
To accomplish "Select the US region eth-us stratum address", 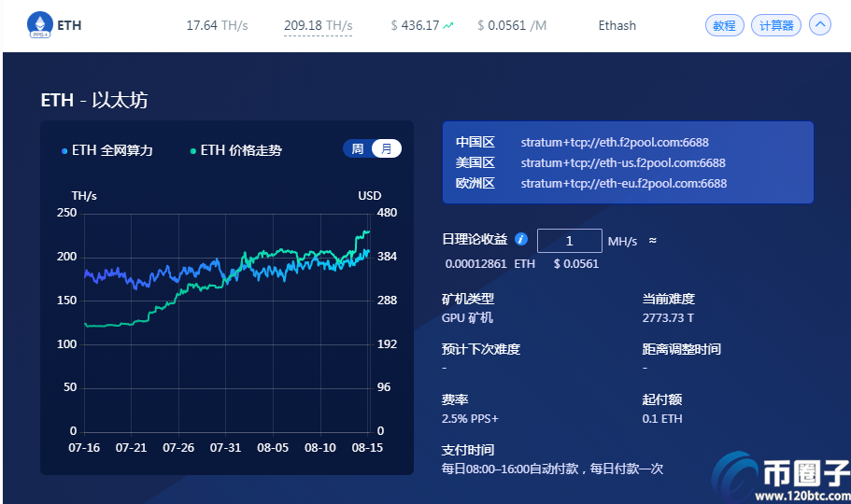I will tap(623, 162).
